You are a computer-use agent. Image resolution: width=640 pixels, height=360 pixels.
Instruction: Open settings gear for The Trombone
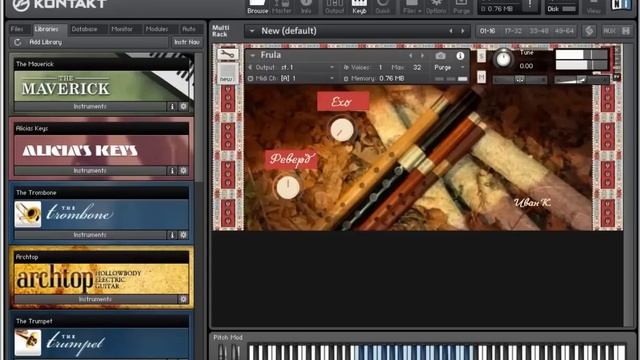(183, 235)
